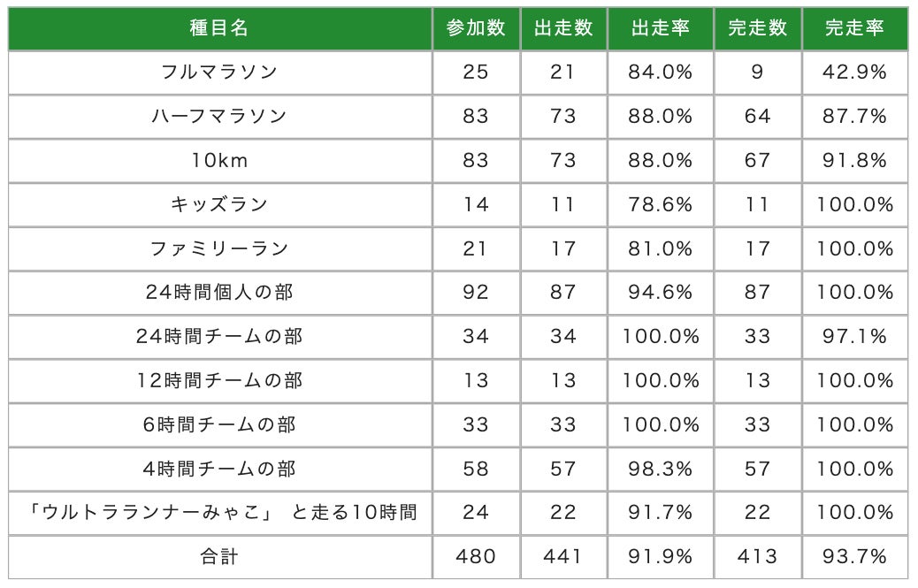Click the 完走率 column header
Screen dimensions: 918x588
[x=854, y=28]
